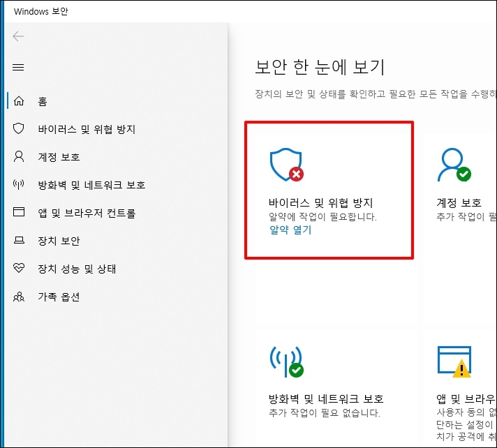Click the home icon in sidebar

click(x=19, y=100)
